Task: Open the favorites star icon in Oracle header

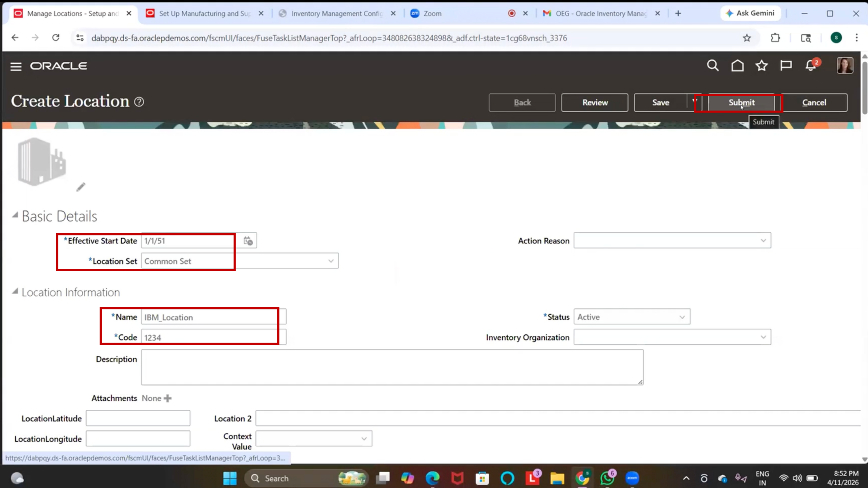Action: [762, 66]
